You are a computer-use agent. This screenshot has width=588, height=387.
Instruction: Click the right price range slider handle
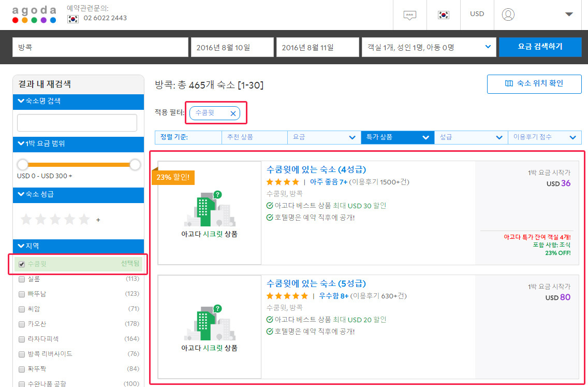pos(135,164)
